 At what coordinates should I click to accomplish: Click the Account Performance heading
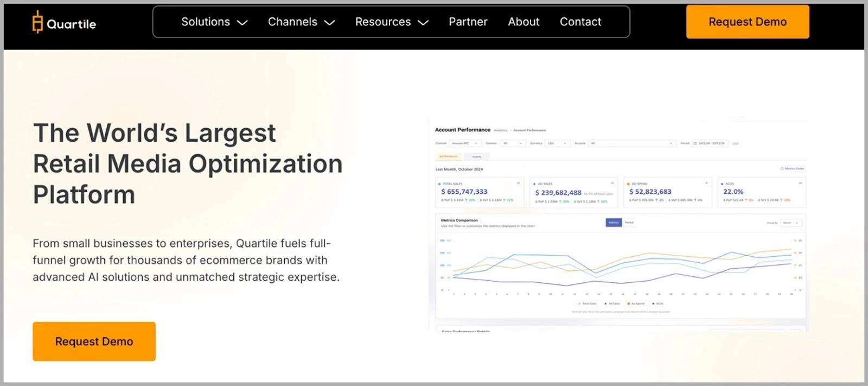tap(463, 130)
